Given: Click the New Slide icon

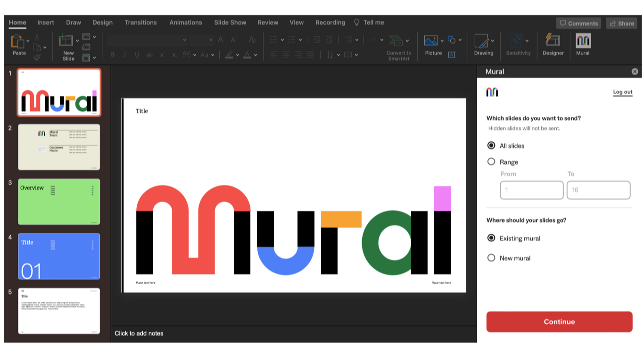Looking at the screenshot, I should coord(66,41).
